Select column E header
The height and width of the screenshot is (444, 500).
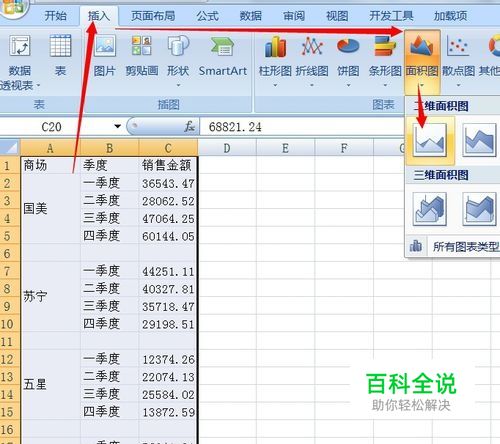click(285, 148)
